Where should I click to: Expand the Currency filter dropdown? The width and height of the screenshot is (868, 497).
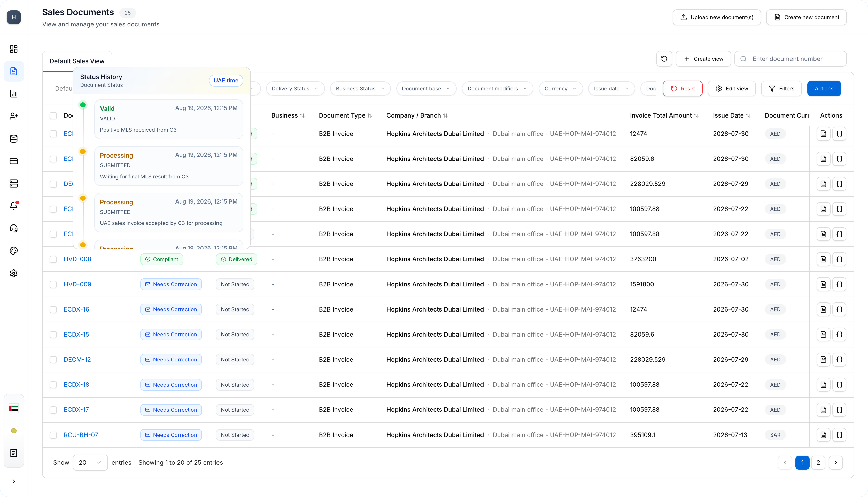coord(561,88)
